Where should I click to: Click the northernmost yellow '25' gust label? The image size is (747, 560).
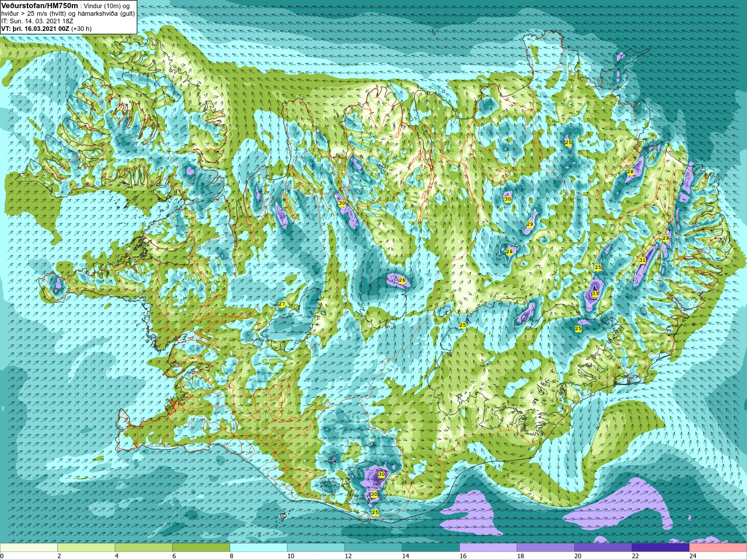pyautogui.click(x=568, y=142)
